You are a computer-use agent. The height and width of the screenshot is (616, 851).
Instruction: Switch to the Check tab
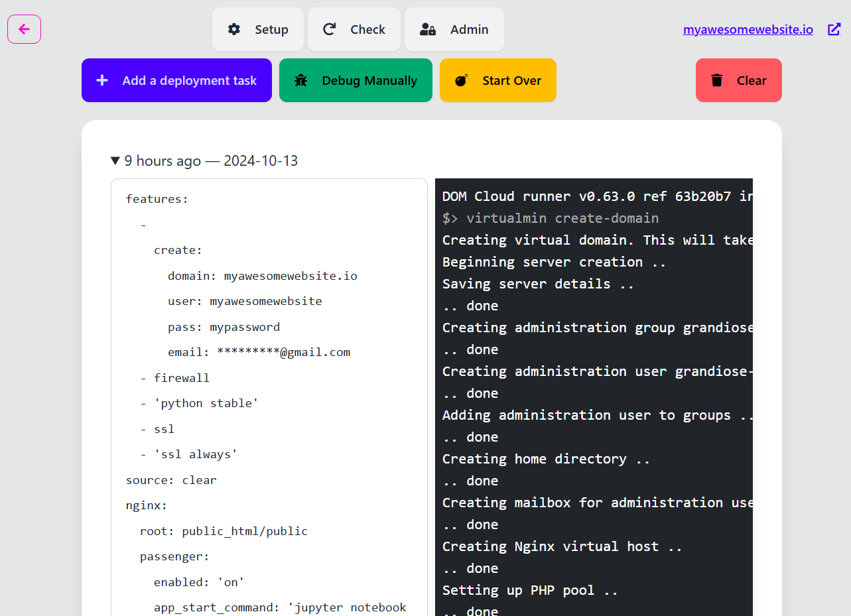367,29
